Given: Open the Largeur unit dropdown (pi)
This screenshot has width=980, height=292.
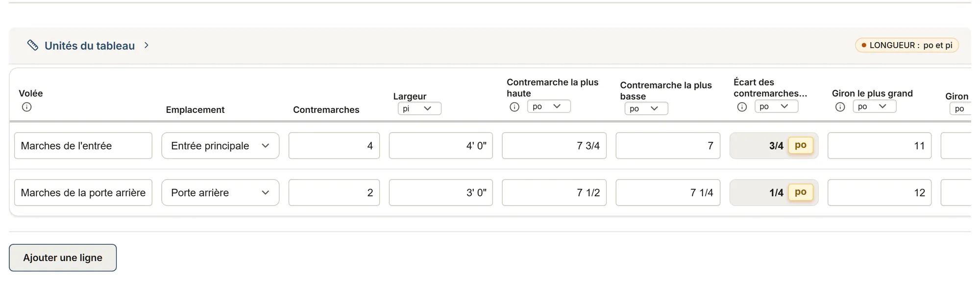Looking at the screenshot, I should tap(419, 108).
